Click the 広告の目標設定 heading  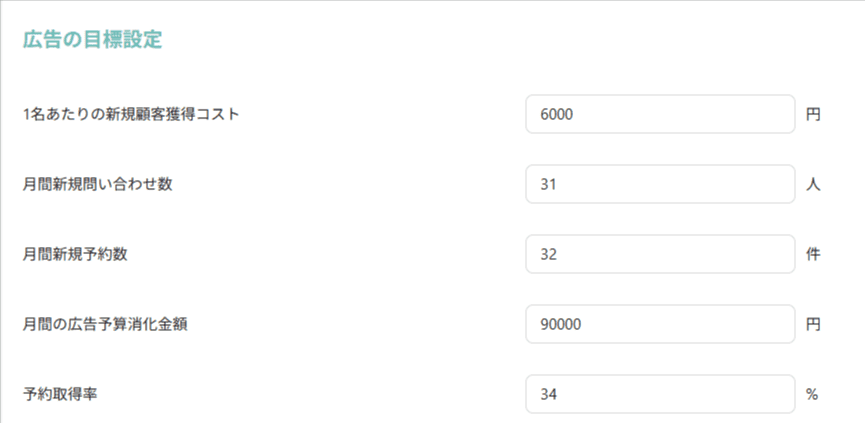[92, 40]
